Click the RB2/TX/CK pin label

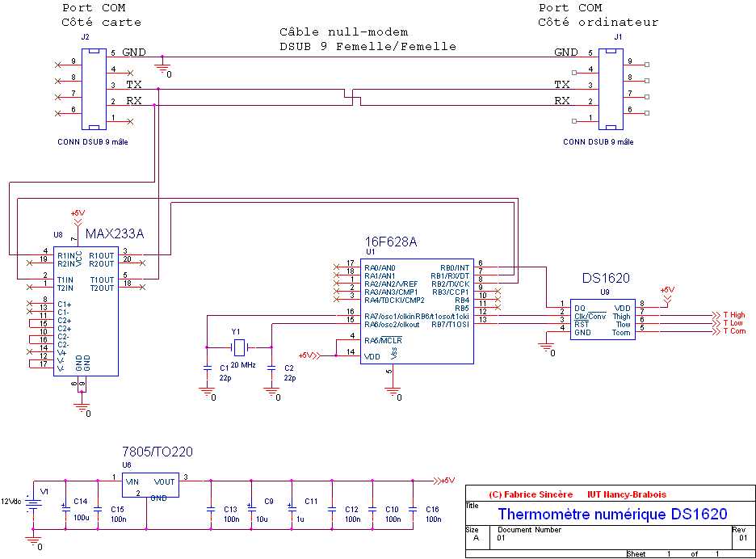click(450, 284)
